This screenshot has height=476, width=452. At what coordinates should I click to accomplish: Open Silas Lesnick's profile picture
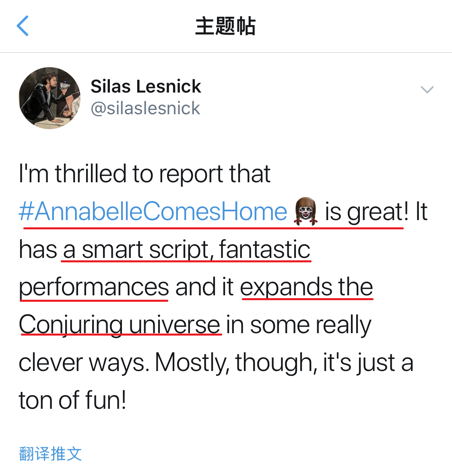click(50, 98)
